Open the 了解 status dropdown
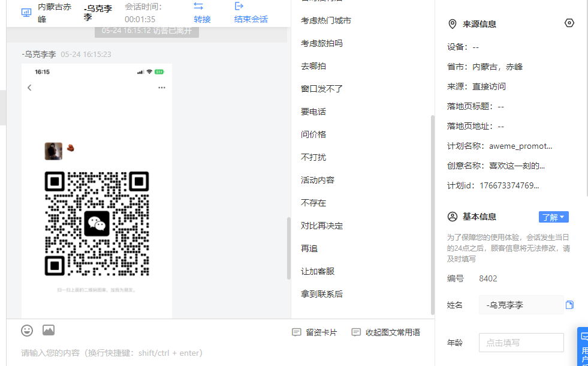 pyautogui.click(x=553, y=217)
